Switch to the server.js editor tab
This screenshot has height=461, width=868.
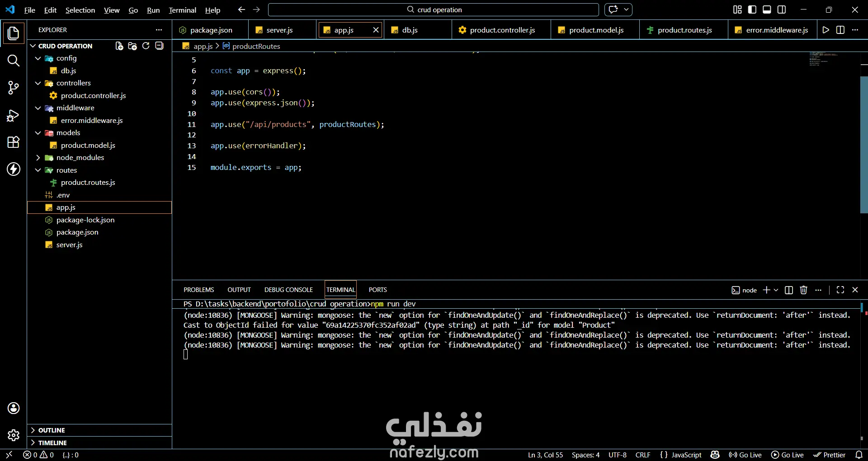(x=282, y=30)
